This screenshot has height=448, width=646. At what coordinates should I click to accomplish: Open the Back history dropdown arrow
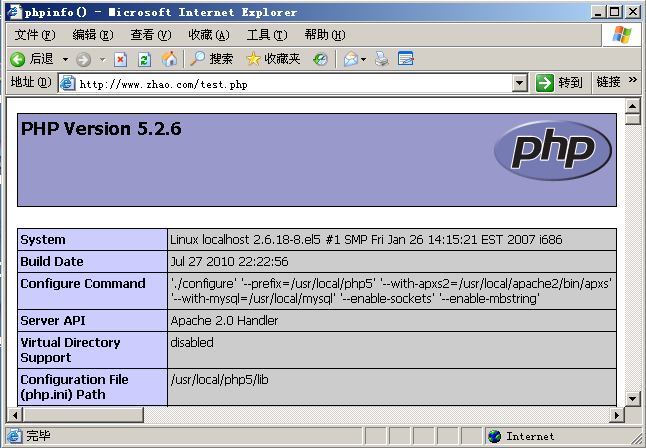[65, 60]
